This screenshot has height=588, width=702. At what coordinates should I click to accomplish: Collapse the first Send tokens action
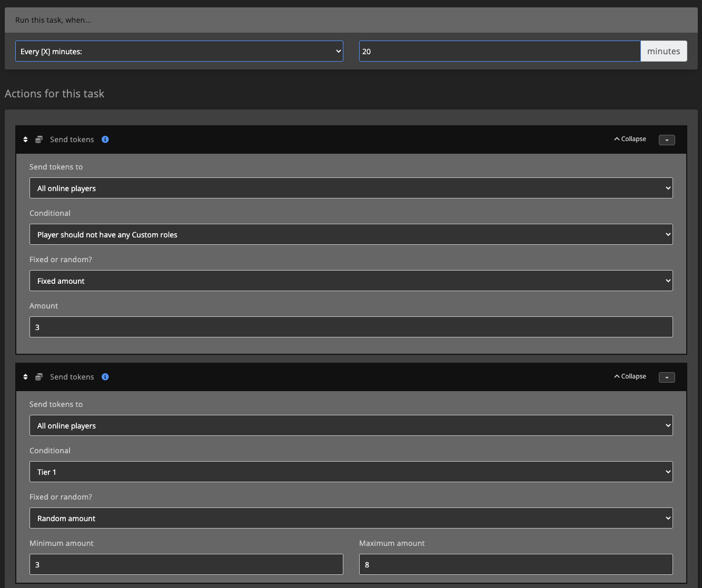click(630, 139)
